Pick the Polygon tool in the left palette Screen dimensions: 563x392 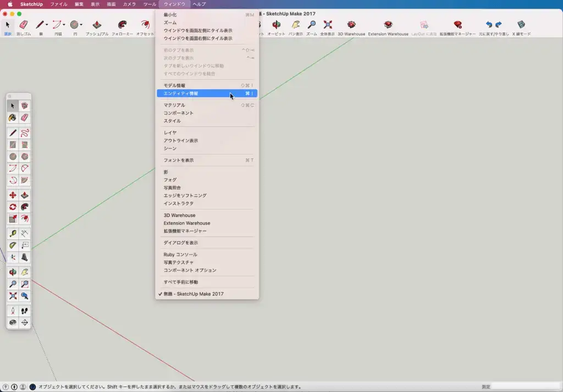pyautogui.click(x=24, y=157)
